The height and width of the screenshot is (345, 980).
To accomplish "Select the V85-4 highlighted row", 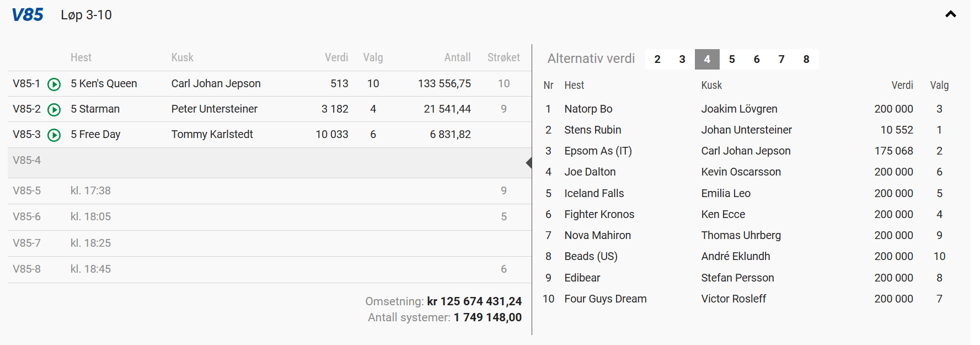I will (269, 161).
